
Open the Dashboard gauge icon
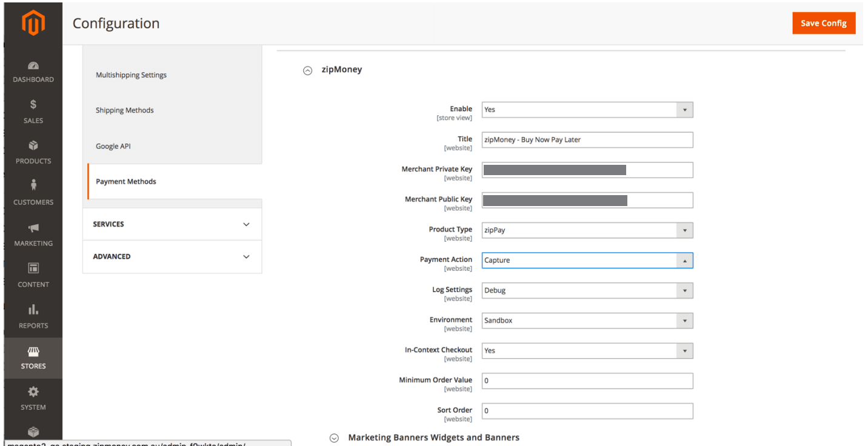click(x=33, y=66)
